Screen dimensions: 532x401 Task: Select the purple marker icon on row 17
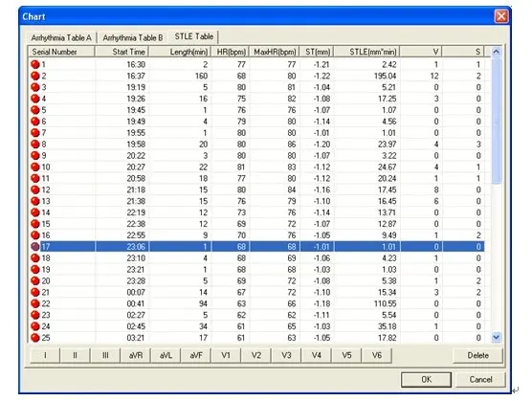pos(35,246)
